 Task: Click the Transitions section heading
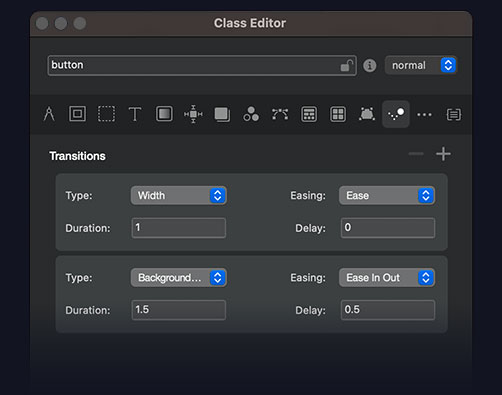[x=77, y=156]
